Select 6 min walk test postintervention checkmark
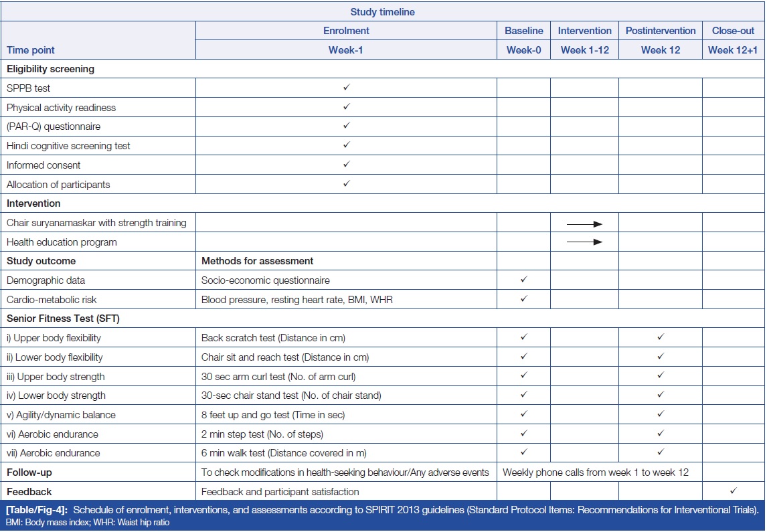 point(660,452)
